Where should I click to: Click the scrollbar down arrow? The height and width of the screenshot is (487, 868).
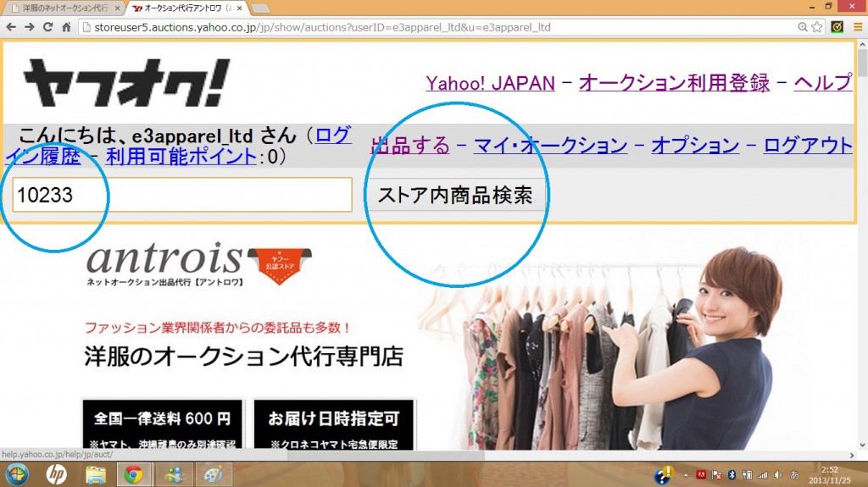coord(862,445)
